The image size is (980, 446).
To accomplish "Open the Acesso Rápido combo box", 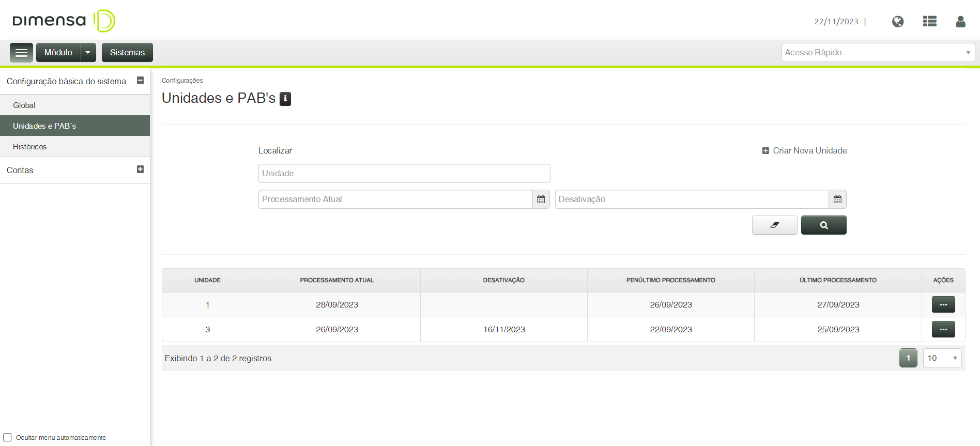I will coord(878,53).
